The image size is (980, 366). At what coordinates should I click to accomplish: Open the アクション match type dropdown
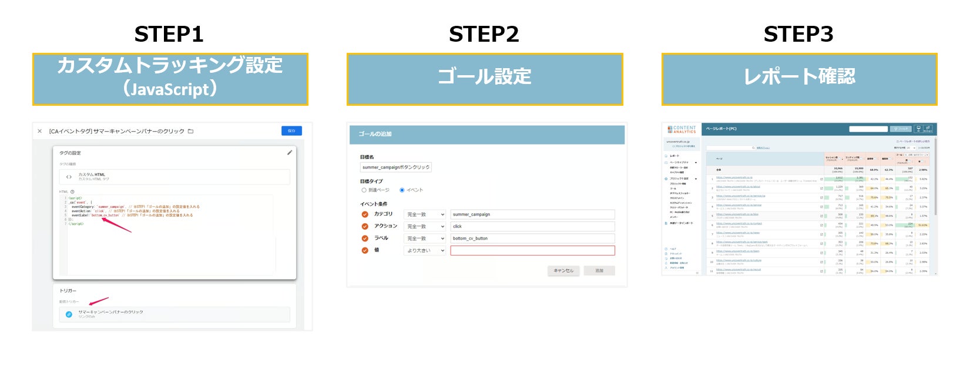pyautogui.click(x=425, y=227)
